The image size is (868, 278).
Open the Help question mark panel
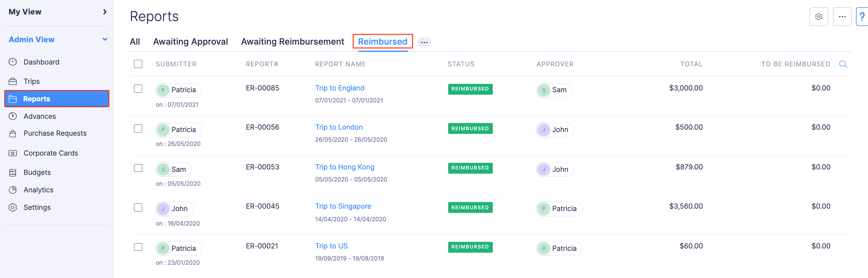863,16
